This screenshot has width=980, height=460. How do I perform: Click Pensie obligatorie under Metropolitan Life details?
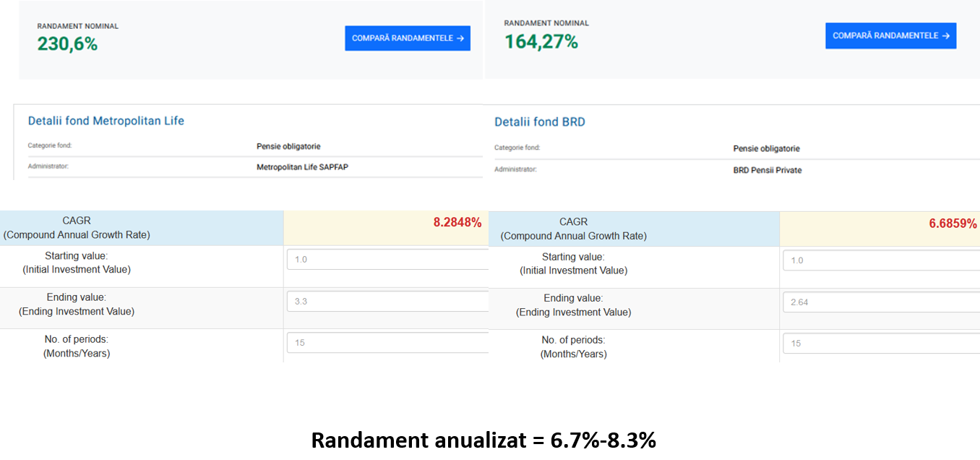click(288, 146)
